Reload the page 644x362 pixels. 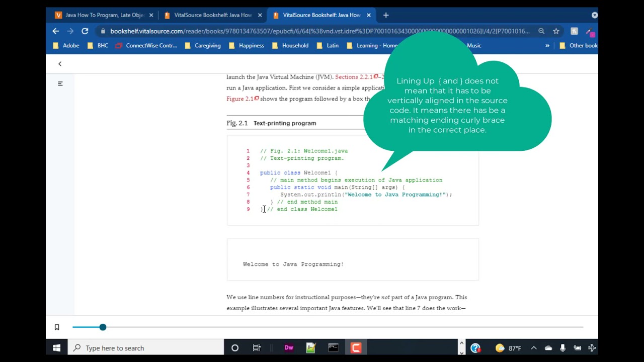pos(85,31)
